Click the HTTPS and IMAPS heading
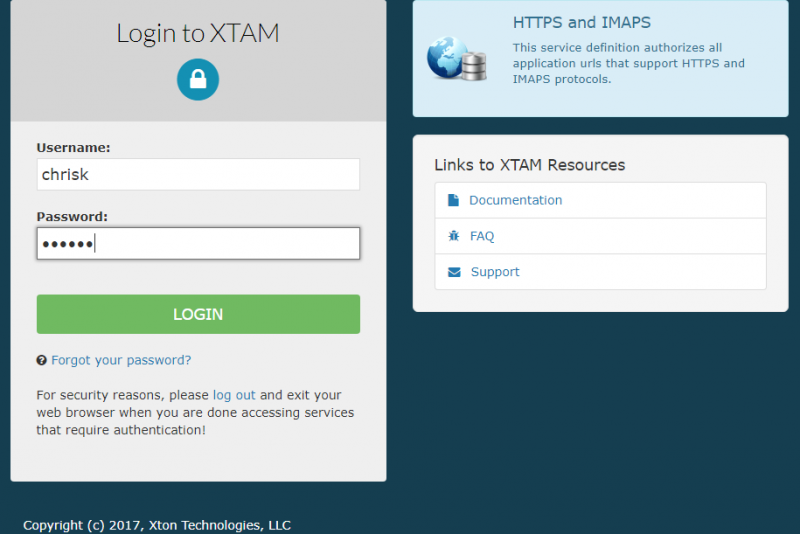 pos(582,22)
